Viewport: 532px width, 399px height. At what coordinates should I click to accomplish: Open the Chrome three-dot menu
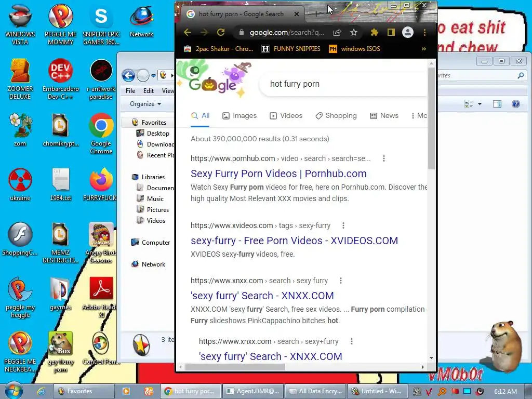pos(424,32)
